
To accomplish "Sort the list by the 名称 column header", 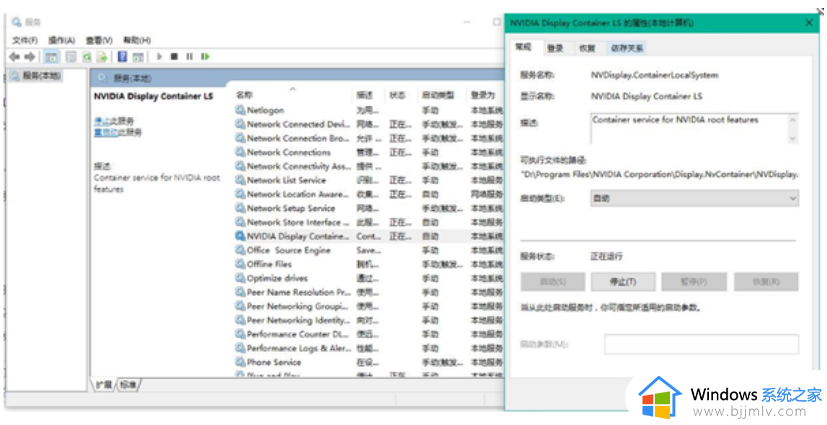I will pos(293,95).
